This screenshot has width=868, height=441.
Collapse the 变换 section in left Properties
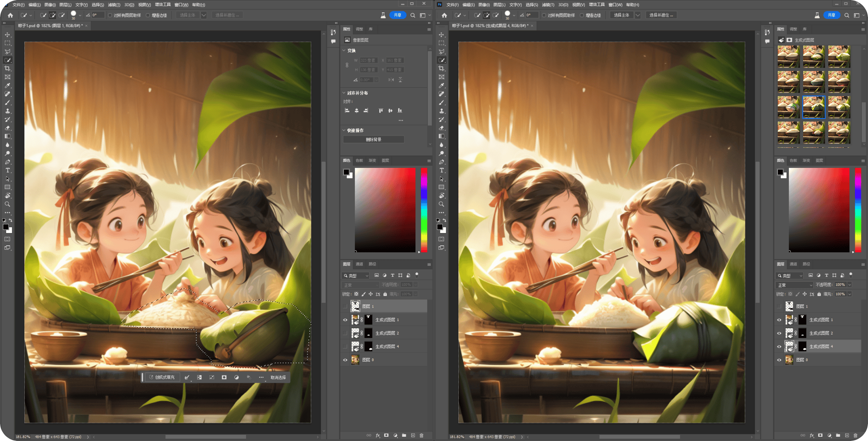pos(344,51)
